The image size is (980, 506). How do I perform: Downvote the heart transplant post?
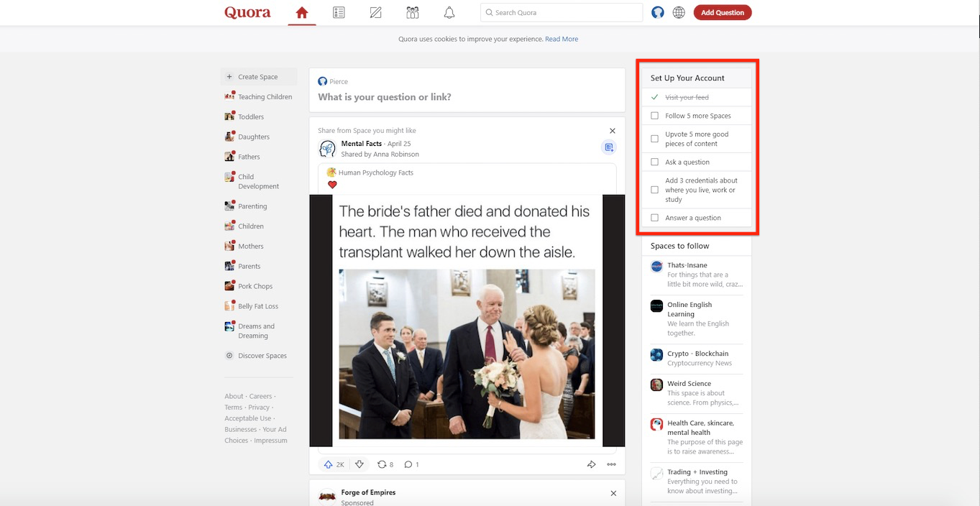[x=360, y=464]
